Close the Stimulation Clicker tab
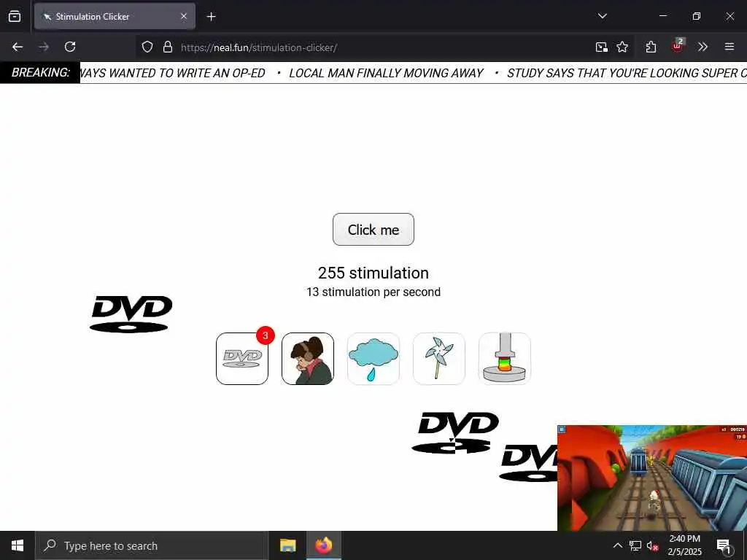Image resolution: width=747 pixels, height=560 pixels. pos(184,17)
